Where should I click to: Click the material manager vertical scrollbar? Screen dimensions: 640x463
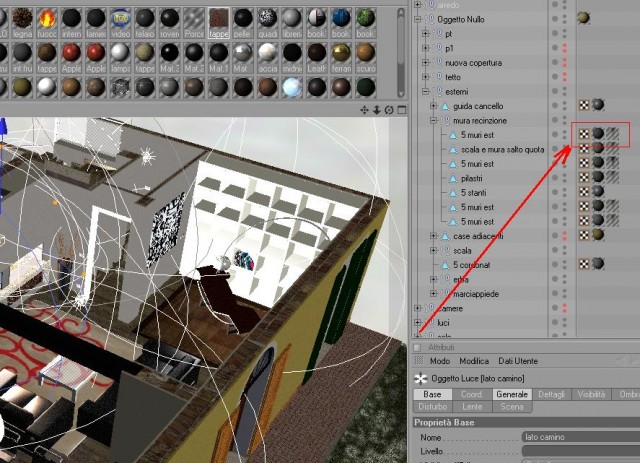(401, 53)
